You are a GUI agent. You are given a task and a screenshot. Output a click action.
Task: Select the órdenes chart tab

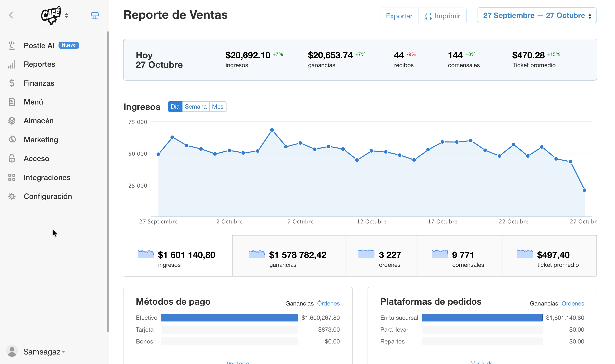tap(381, 256)
